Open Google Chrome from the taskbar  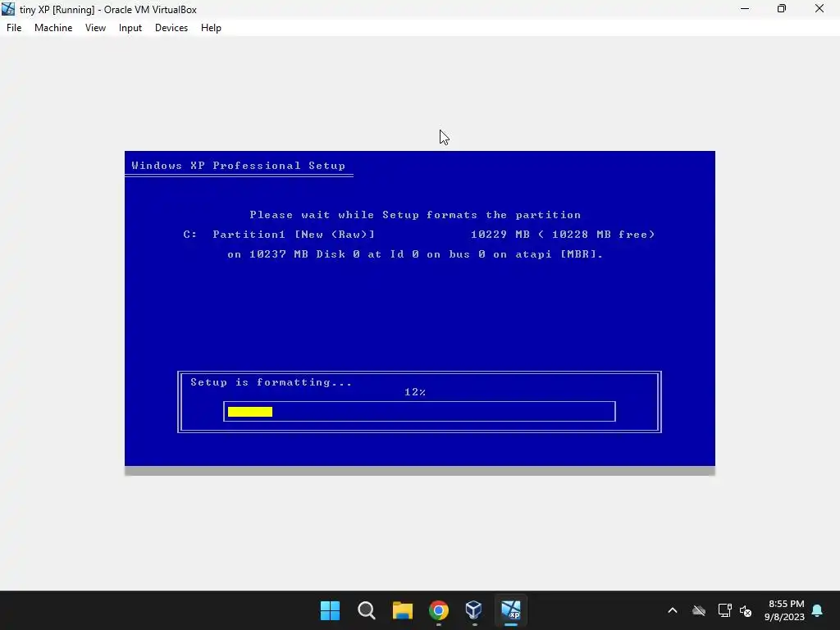pyautogui.click(x=438, y=610)
